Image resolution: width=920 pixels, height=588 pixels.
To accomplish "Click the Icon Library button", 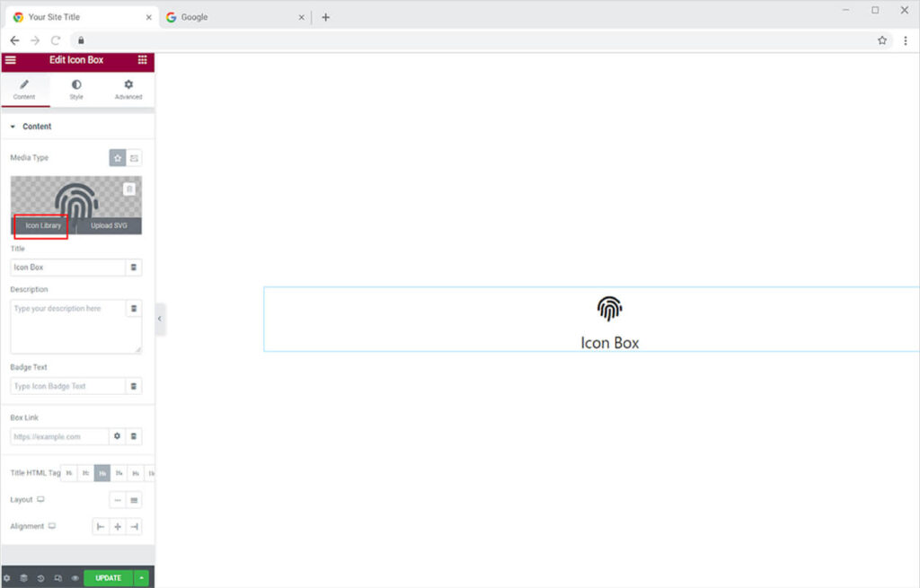I will pos(43,225).
